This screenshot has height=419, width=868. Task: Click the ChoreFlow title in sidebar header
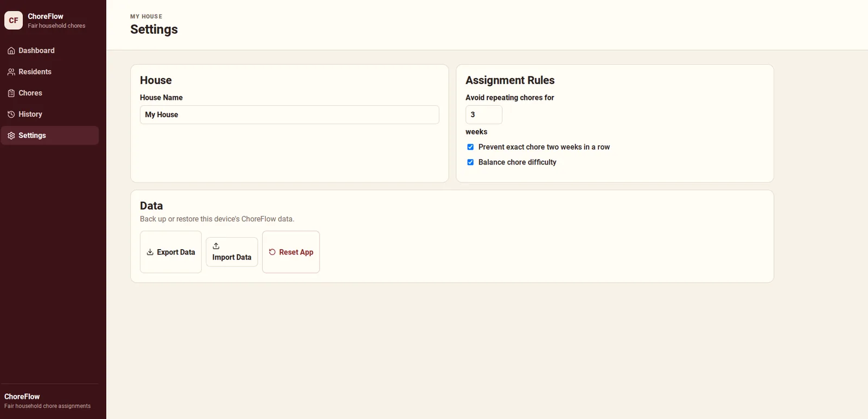coord(46,16)
